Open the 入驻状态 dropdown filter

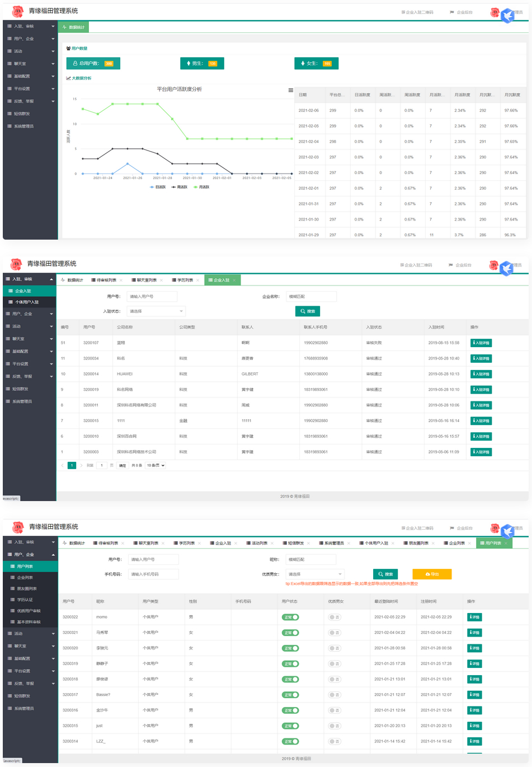click(x=156, y=311)
